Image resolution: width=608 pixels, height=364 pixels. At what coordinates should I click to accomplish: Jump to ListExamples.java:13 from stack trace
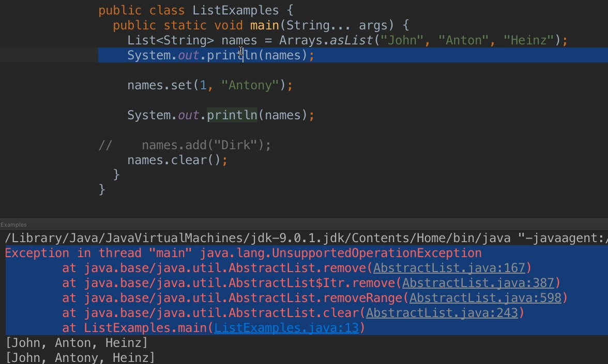[x=286, y=328]
